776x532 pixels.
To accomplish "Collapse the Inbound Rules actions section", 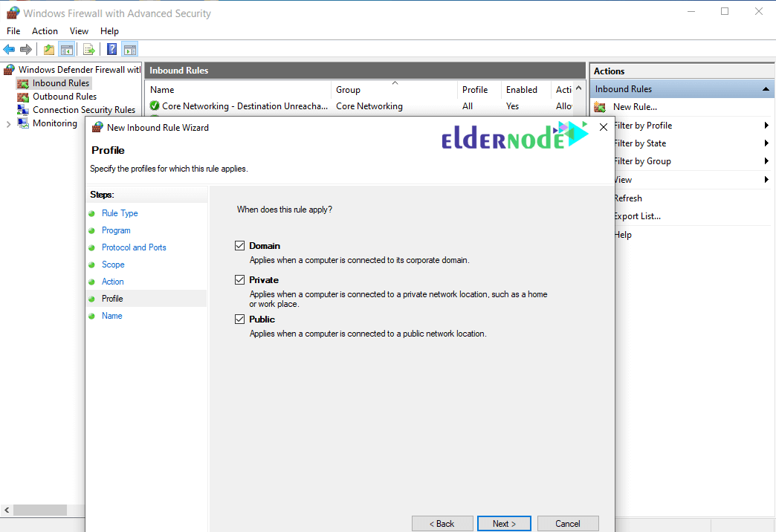I will tap(766, 89).
